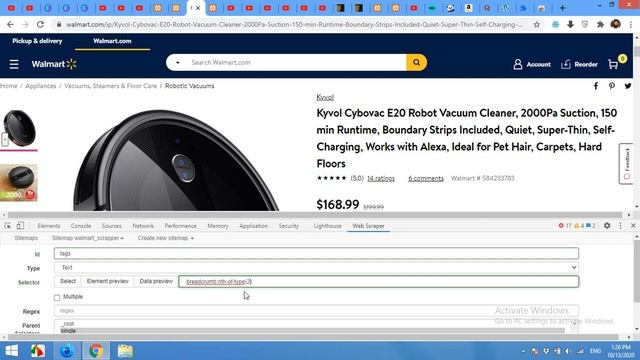
Task: Share product on Pinterest
Action: tap(611, 86)
